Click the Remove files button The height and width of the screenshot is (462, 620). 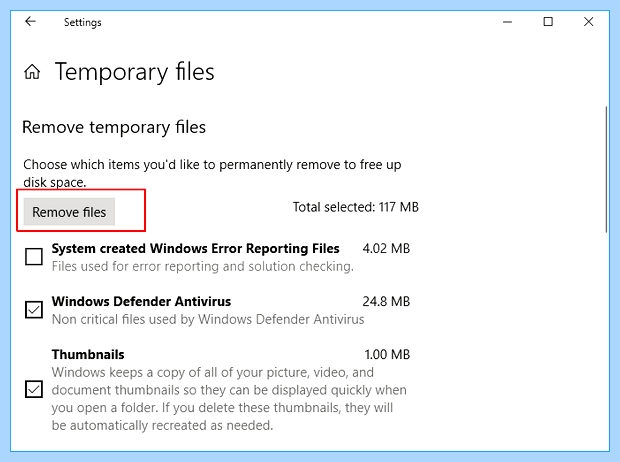pos(69,212)
